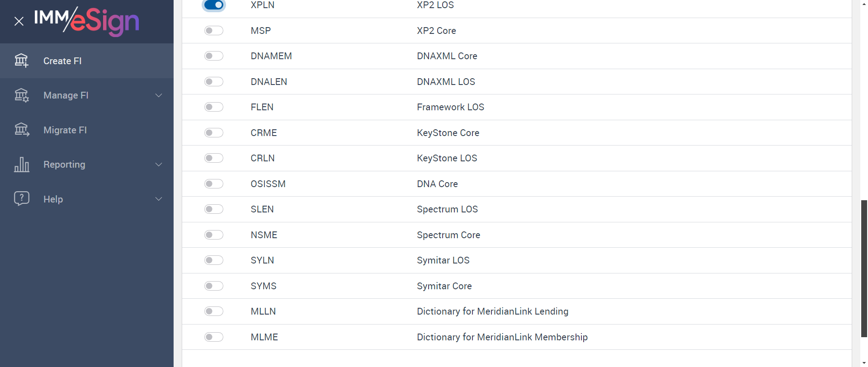This screenshot has height=367, width=868.
Task: Disable the XPLN XP2 LOS toggle
Action: [x=214, y=5]
